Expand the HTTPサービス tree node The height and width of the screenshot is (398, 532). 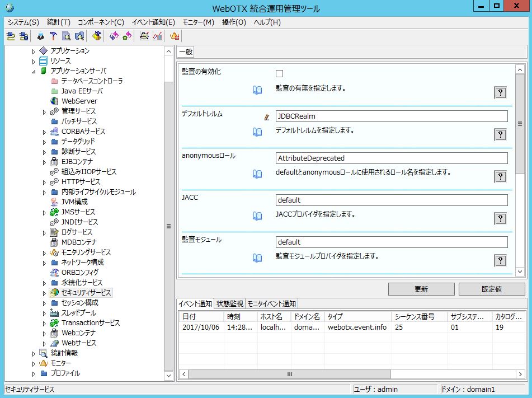[x=45, y=182]
